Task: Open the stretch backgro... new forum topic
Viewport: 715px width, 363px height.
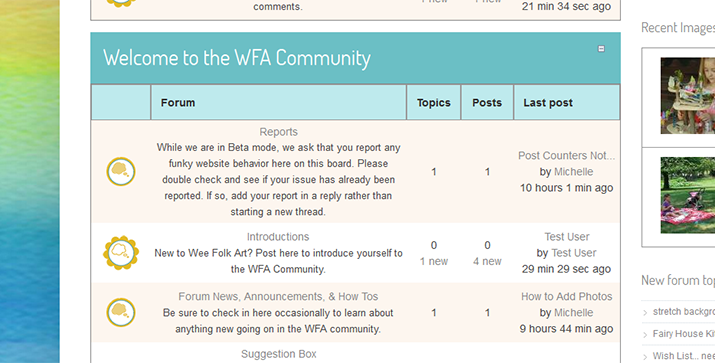Action: coord(684,311)
